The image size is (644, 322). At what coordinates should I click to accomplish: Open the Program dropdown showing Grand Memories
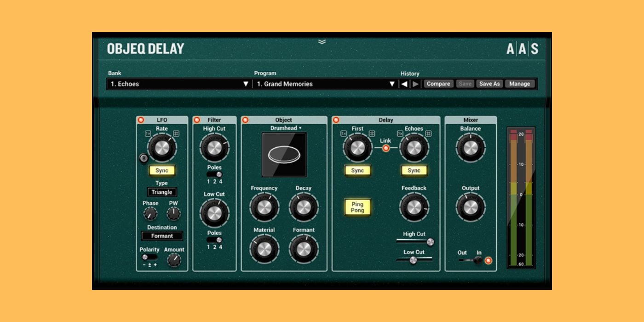point(326,84)
